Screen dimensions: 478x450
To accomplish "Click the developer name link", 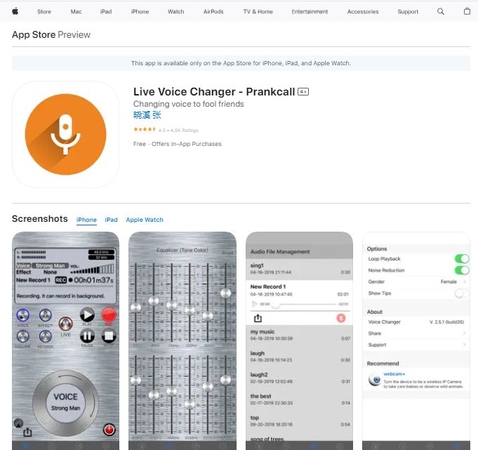I will coord(147,115).
